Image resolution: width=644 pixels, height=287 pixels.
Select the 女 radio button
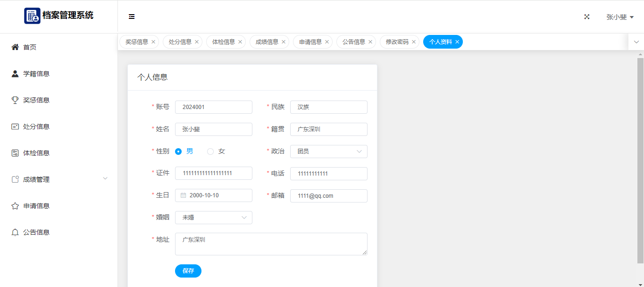point(210,152)
